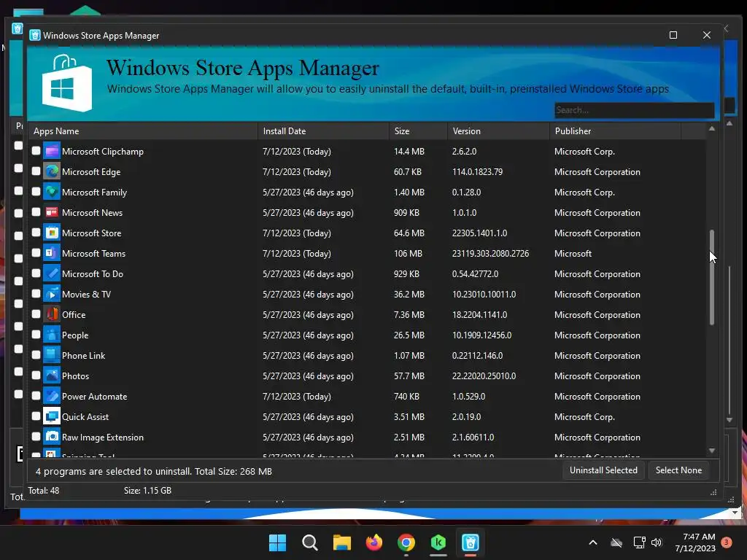Image resolution: width=747 pixels, height=560 pixels.
Task: Open the Windows Start menu
Action: (x=277, y=542)
